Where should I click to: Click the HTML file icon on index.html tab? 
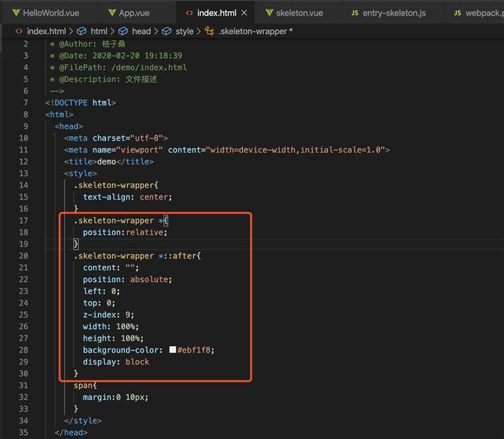pyautogui.click(x=190, y=13)
